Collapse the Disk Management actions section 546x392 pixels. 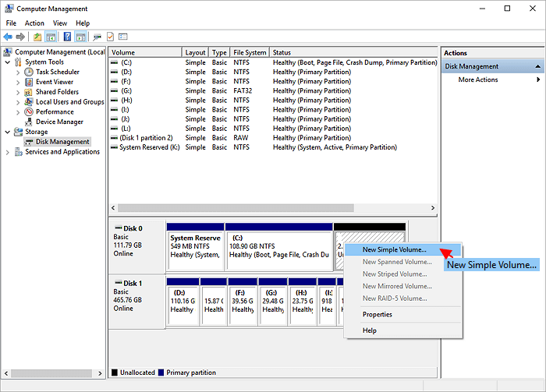pyautogui.click(x=537, y=67)
